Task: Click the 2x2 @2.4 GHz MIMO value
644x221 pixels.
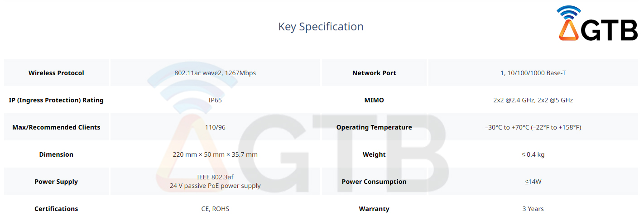Action: click(533, 100)
